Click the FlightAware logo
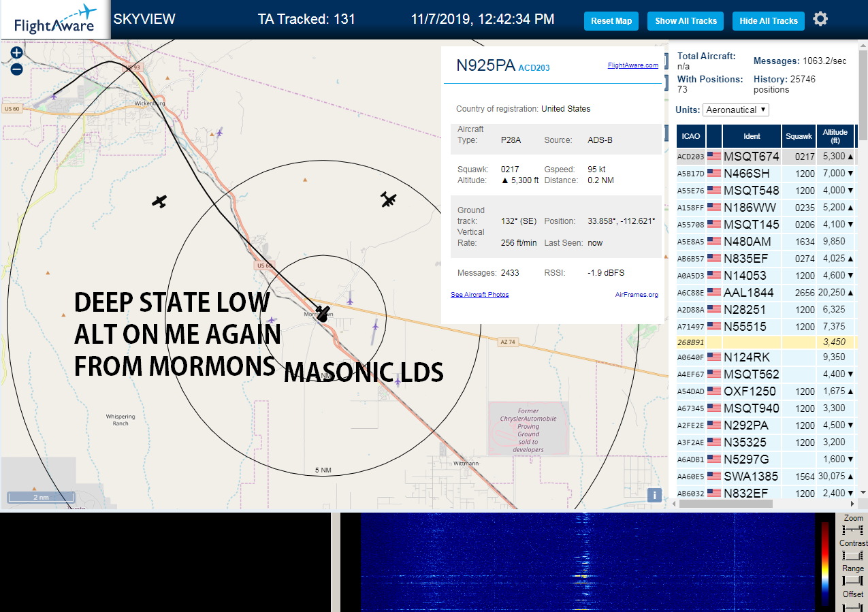 click(x=55, y=20)
